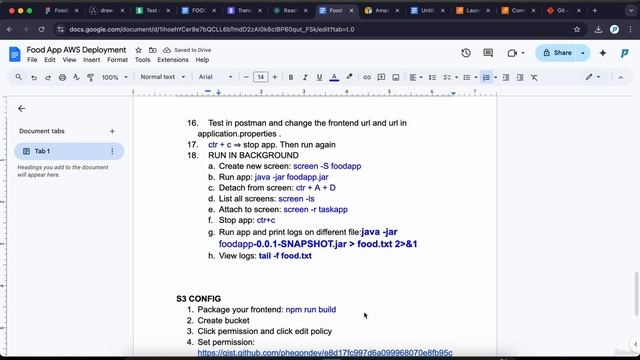The height and width of the screenshot is (360, 640).
Task: Add a new document tab with plus icon
Action: (x=112, y=131)
